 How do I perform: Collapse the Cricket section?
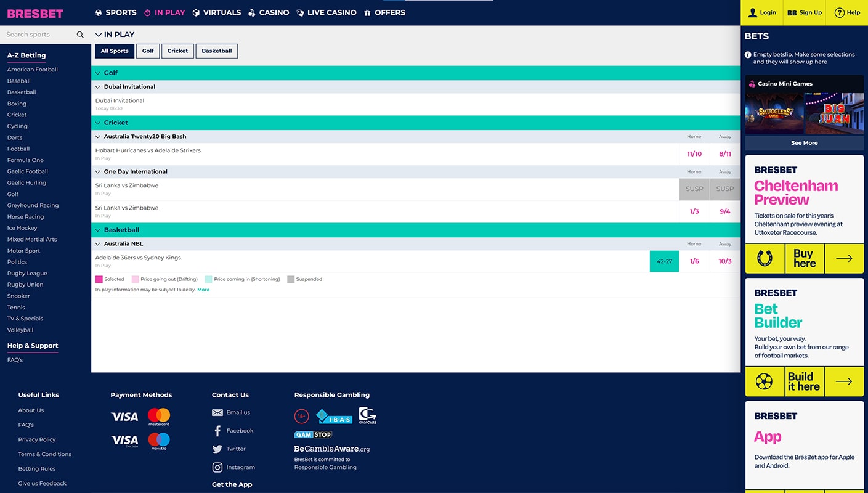click(98, 123)
